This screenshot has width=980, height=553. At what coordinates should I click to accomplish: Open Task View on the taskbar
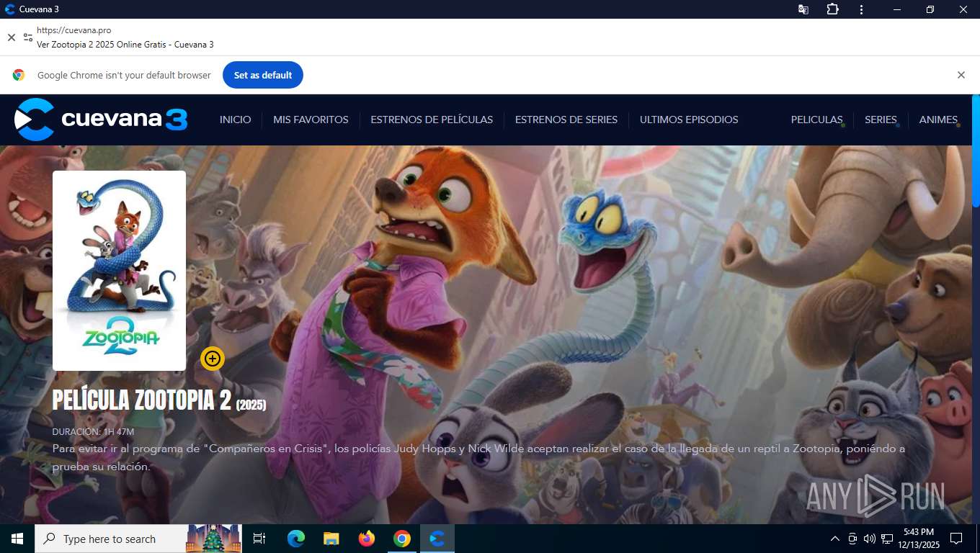click(259, 539)
